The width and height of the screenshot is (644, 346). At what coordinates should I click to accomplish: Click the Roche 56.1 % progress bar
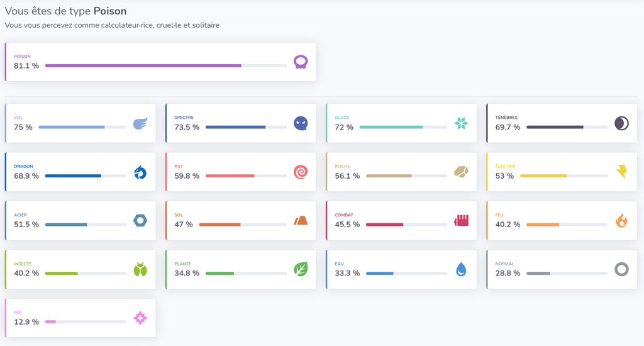coord(406,176)
